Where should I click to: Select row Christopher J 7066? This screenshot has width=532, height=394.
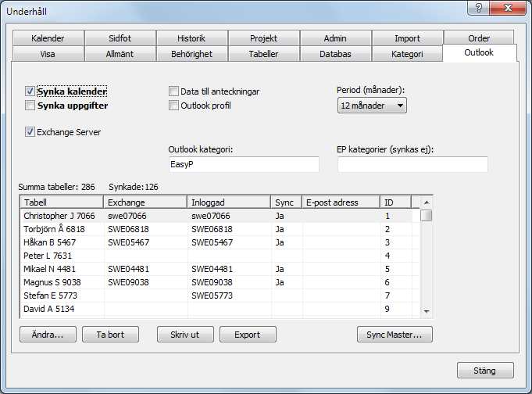point(220,216)
